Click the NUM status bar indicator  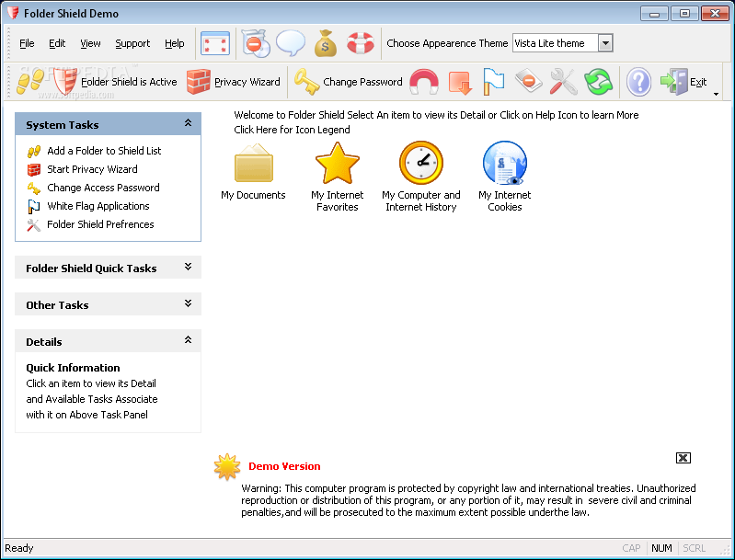tap(661, 548)
